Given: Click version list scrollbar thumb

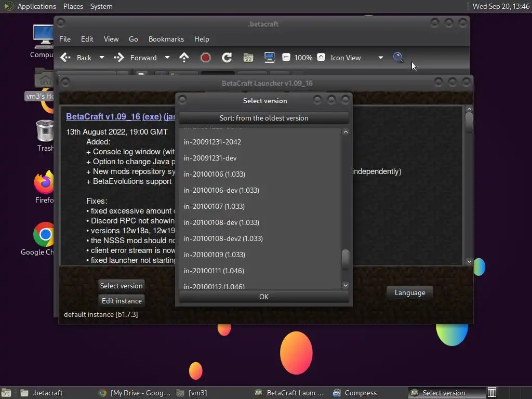Looking at the screenshot, I should click(x=345, y=258).
